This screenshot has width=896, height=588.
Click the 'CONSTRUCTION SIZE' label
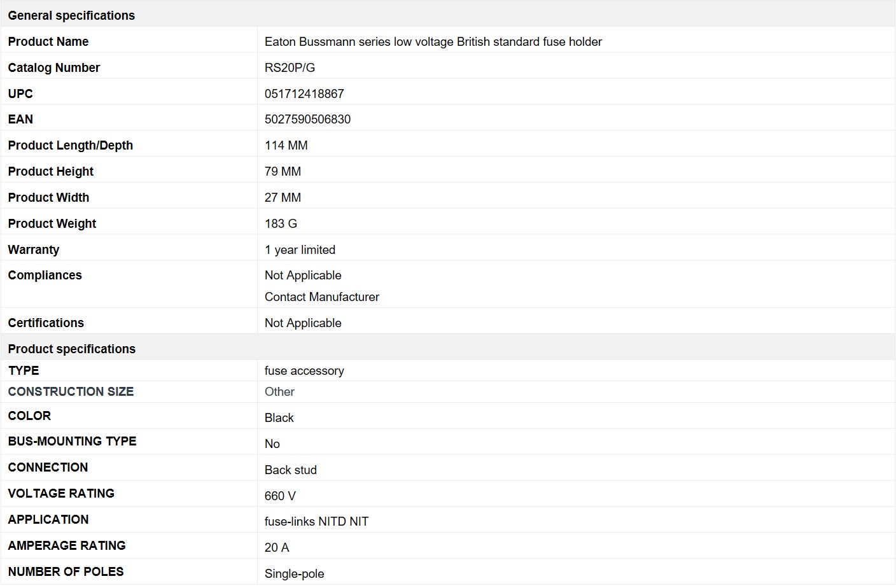[x=71, y=391]
